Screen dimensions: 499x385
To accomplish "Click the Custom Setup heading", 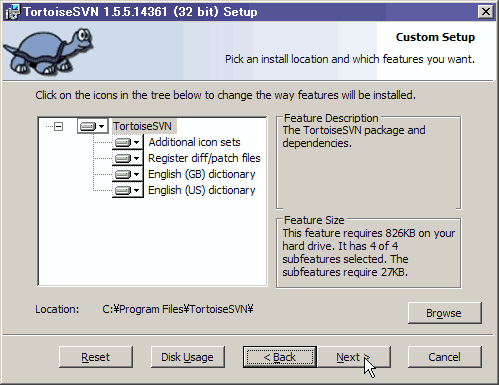I will coord(435,37).
